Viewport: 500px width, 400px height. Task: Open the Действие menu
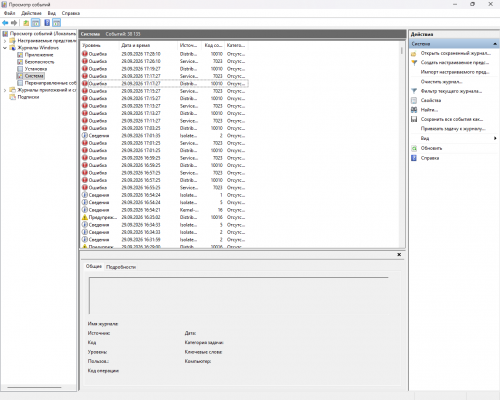click(31, 13)
